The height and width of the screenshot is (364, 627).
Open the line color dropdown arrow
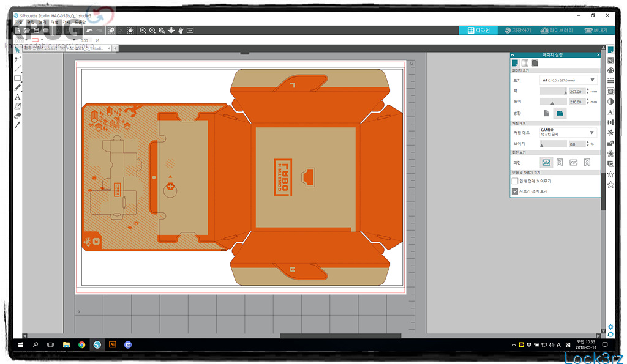click(x=42, y=40)
